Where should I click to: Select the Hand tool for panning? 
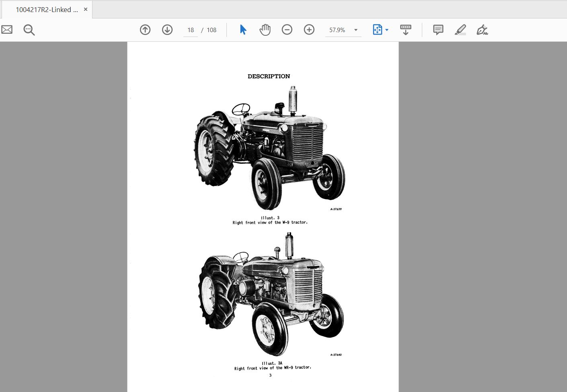click(x=265, y=29)
